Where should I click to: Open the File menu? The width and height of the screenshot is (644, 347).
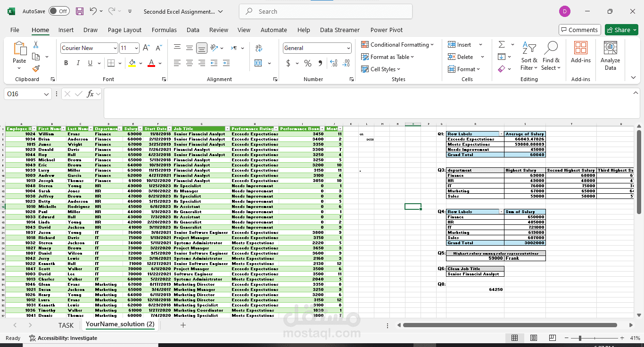15,30
